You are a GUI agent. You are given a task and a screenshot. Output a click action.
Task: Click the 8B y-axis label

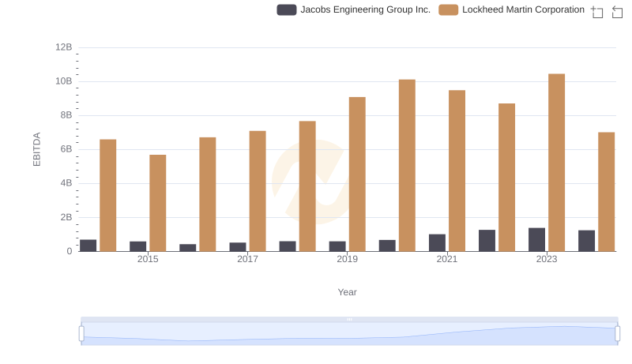point(66,115)
